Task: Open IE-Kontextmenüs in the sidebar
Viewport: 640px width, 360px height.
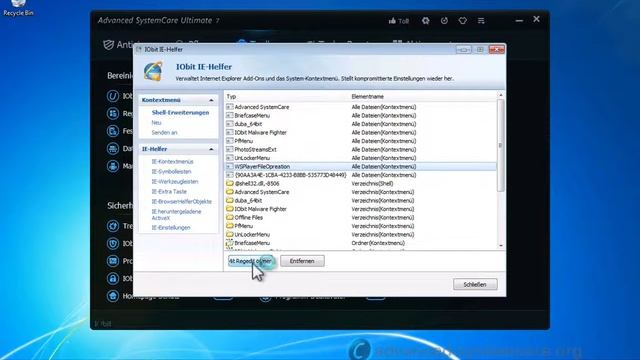Action: [x=172, y=162]
